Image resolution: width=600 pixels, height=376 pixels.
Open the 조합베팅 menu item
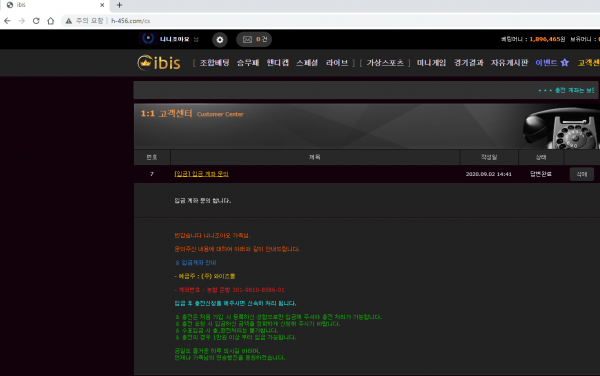(214, 63)
